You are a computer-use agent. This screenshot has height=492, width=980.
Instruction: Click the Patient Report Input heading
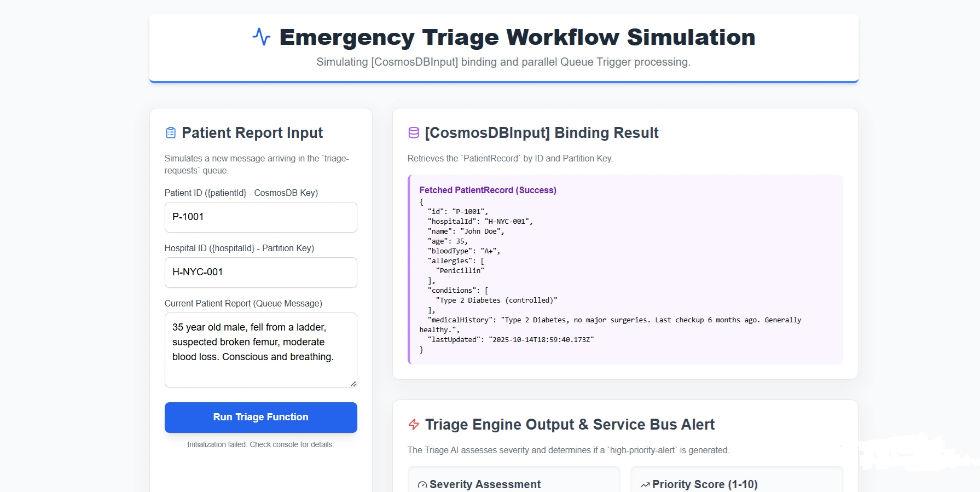point(252,133)
